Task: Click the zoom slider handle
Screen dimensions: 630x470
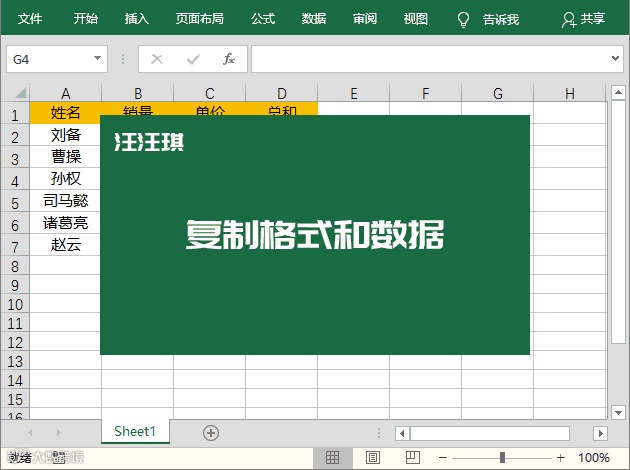Action: coord(502,458)
